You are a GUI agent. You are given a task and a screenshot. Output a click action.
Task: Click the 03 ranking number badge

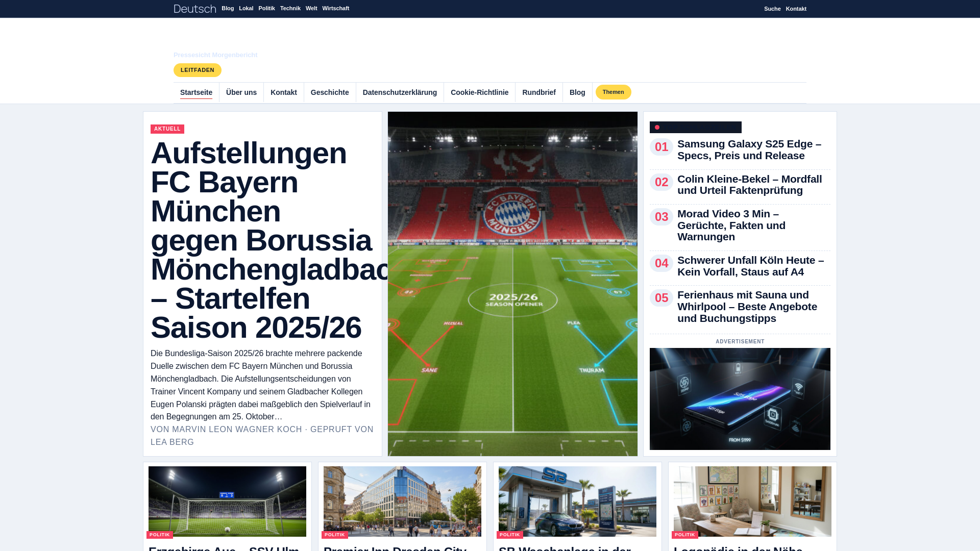661,217
